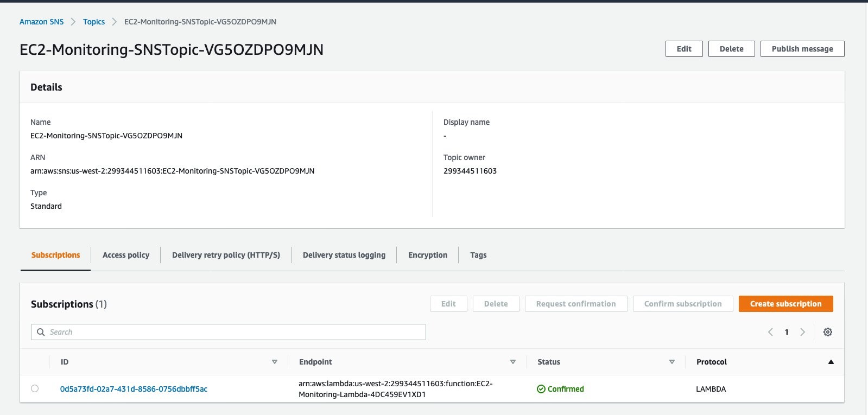Click Confirm subscription button
Screen dimensions: 868x415
coord(683,304)
